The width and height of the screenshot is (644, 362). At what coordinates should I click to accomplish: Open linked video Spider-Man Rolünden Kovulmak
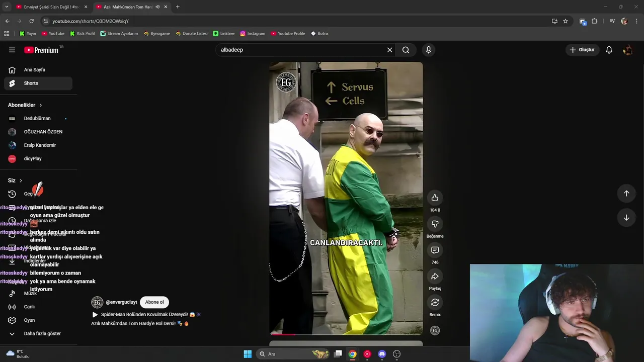click(x=146, y=314)
